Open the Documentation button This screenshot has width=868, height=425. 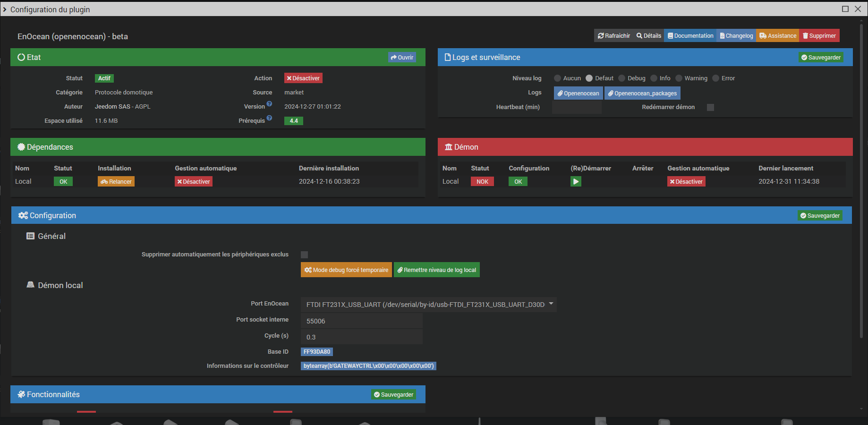pos(690,36)
